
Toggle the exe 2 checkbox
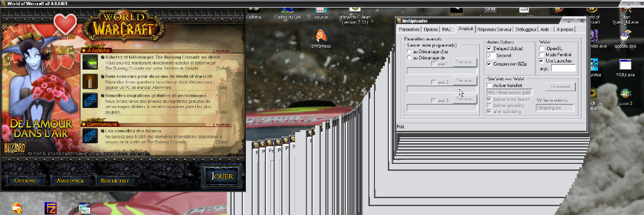pos(434,82)
